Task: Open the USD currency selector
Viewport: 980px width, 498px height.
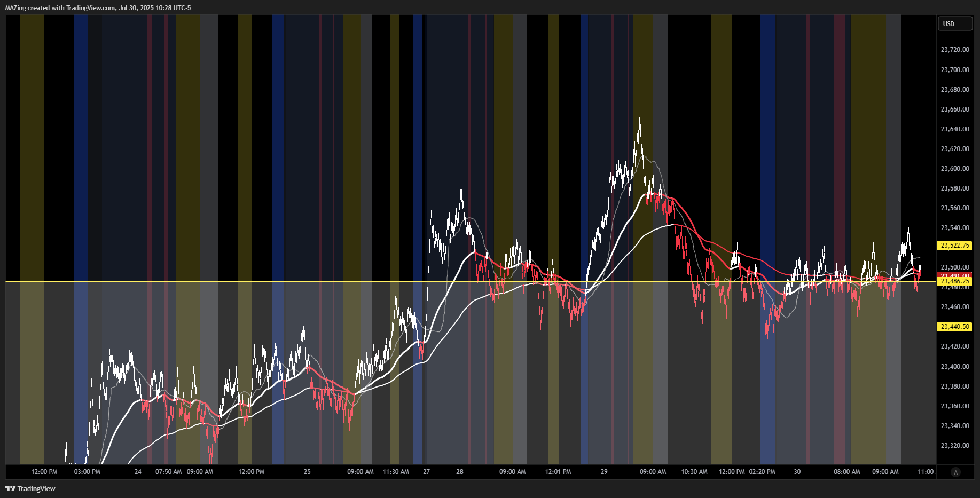Action: click(x=955, y=23)
